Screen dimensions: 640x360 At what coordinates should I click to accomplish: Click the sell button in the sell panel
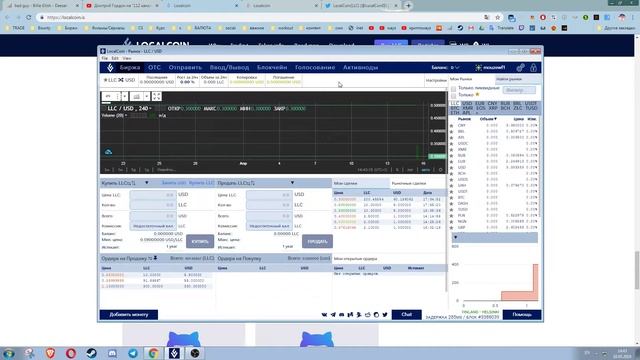click(317, 241)
